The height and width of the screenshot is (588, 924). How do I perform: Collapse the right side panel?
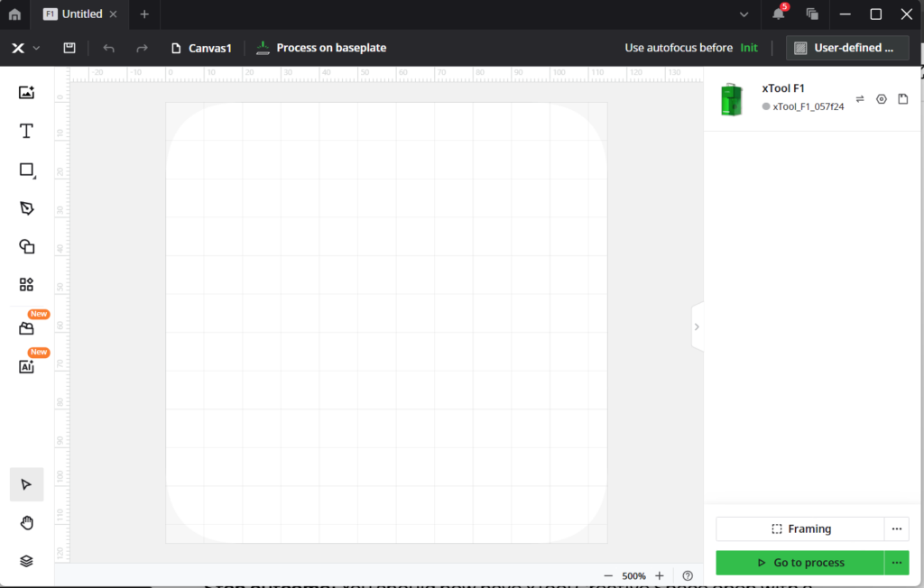698,326
